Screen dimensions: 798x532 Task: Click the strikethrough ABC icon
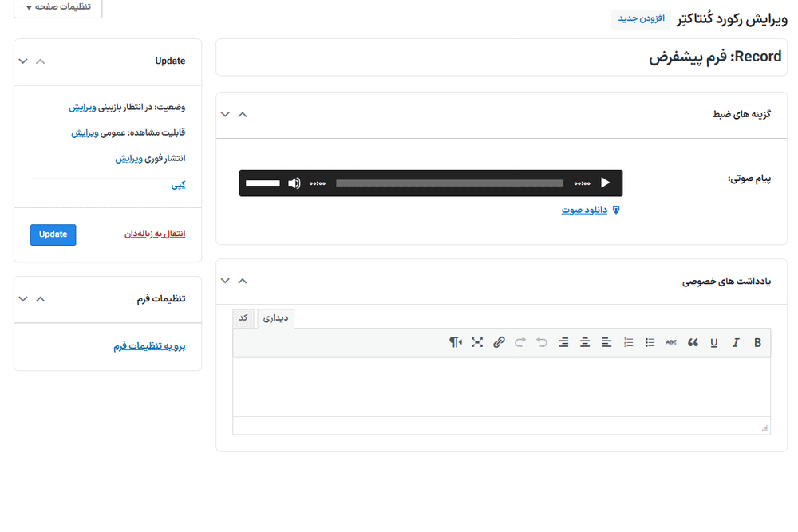click(671, 342)
